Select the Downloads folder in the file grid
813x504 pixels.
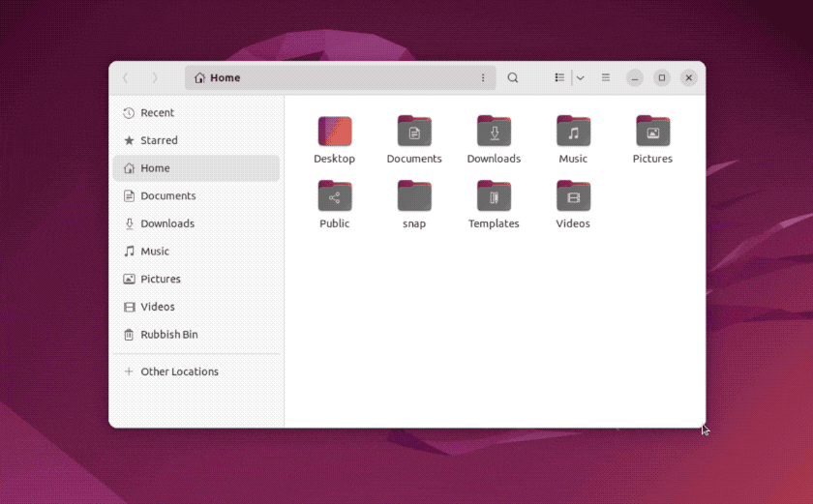click(x=494, y=131)
